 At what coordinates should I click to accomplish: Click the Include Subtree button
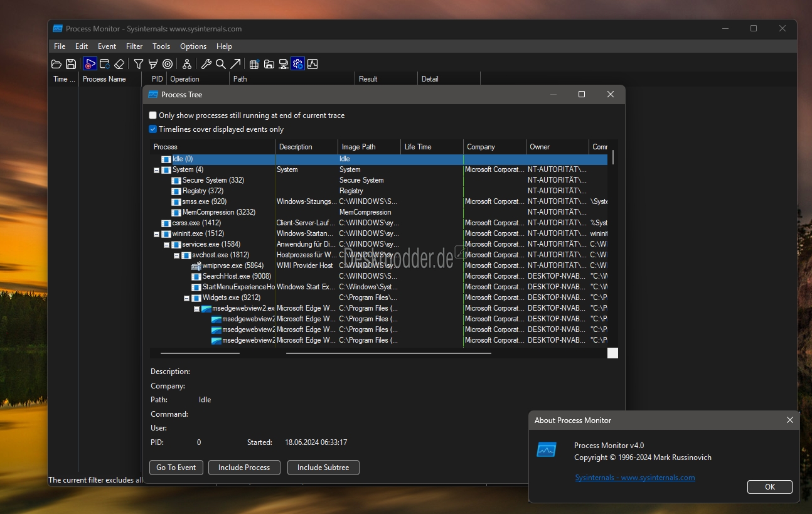(x=323, y=468)
